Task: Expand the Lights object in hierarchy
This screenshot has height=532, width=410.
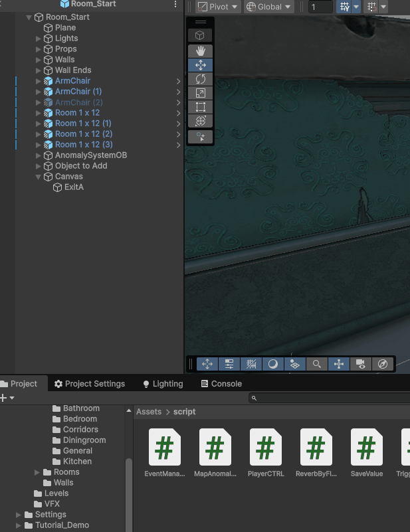Action: (39, 39)
